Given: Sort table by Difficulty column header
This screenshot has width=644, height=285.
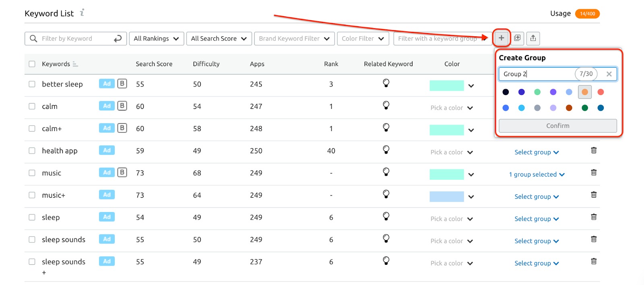Looking at the screenshot, I should [x=206, y=64].
